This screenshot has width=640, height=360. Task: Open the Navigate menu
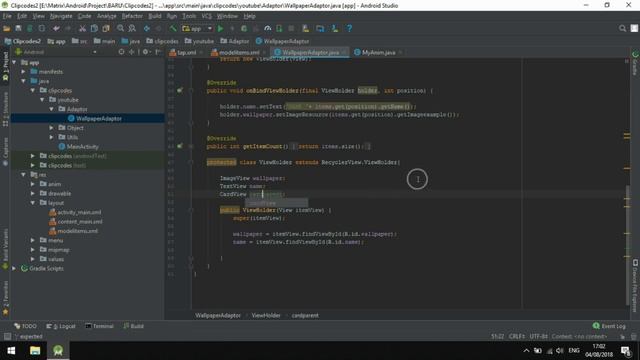coord(61,16)
